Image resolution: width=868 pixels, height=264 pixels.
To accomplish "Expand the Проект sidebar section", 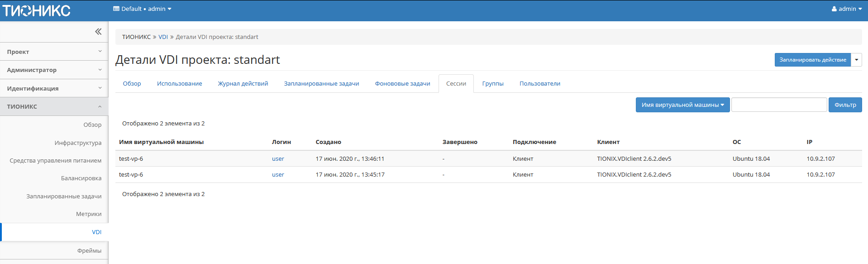I will [54, 52].
